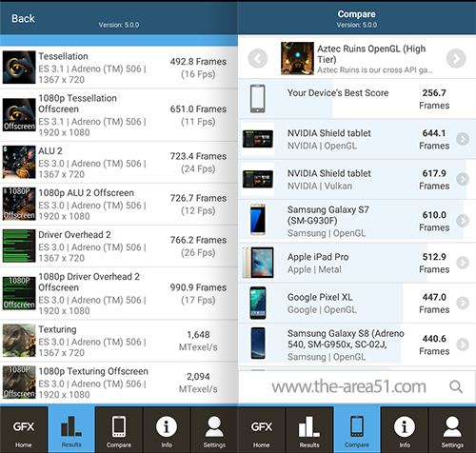Click Aztec Ruins benchmark thumbnail
Image resolution: width=476 pixels, height=453 pixels.
pos(297,58)
